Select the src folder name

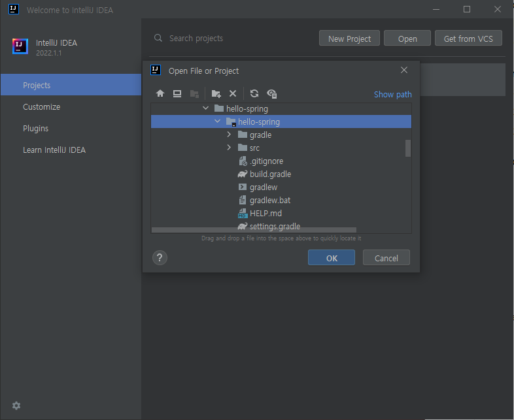[254, 148]
